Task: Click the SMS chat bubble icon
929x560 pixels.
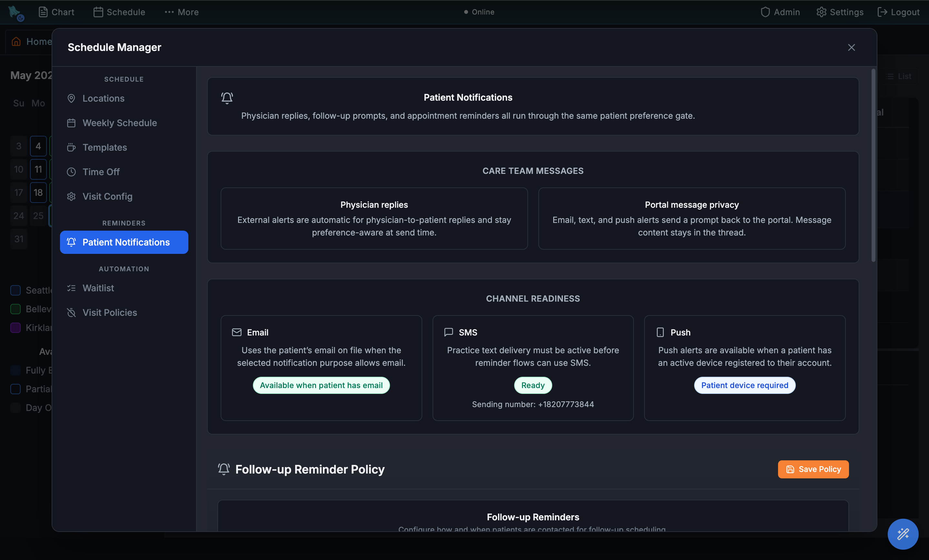Action: tap(448, 332)
